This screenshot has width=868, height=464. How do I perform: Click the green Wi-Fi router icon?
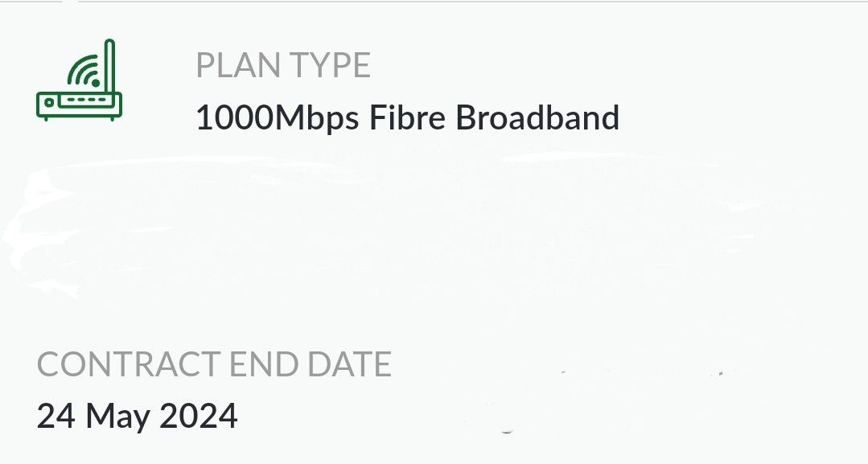pos(78,80)
